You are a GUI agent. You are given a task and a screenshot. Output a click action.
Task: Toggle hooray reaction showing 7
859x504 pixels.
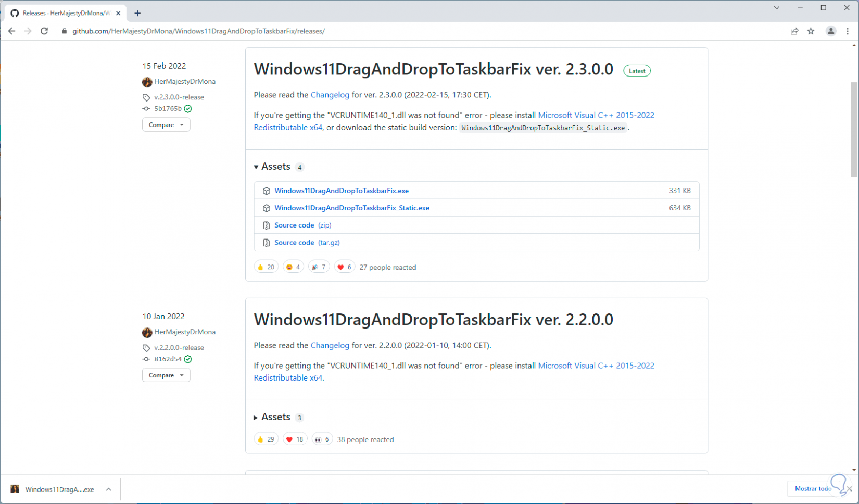(319, 267)
